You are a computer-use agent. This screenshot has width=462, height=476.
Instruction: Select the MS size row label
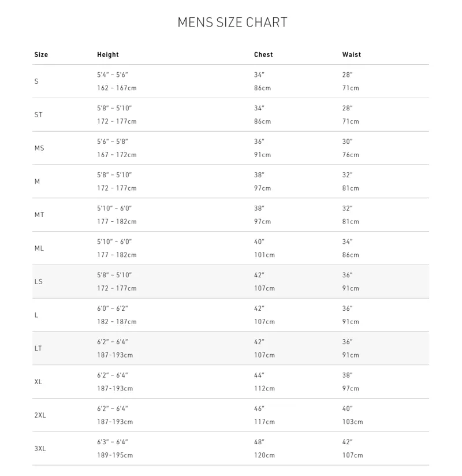pyautogui.click(x=39, y=148)
